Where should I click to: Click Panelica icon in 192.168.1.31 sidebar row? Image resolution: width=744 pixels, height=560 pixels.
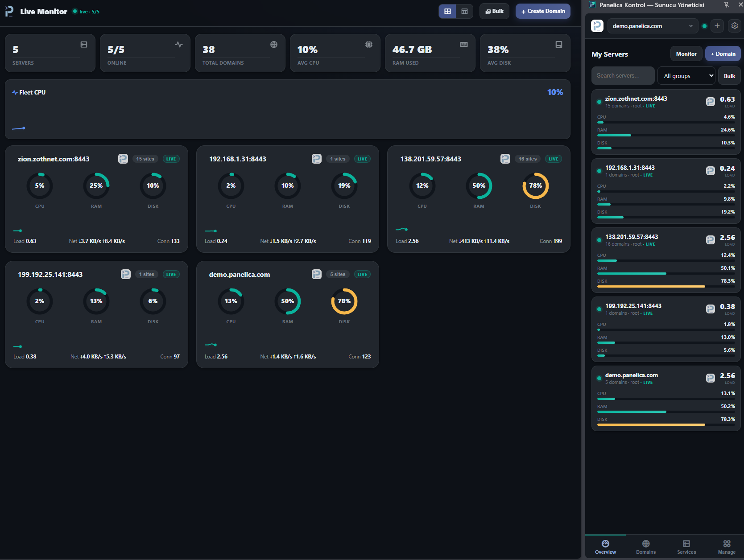click(711, 171)
